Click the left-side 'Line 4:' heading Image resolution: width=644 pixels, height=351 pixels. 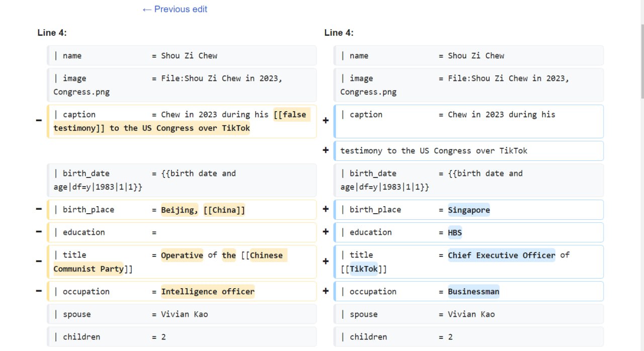tap(52, 33)
